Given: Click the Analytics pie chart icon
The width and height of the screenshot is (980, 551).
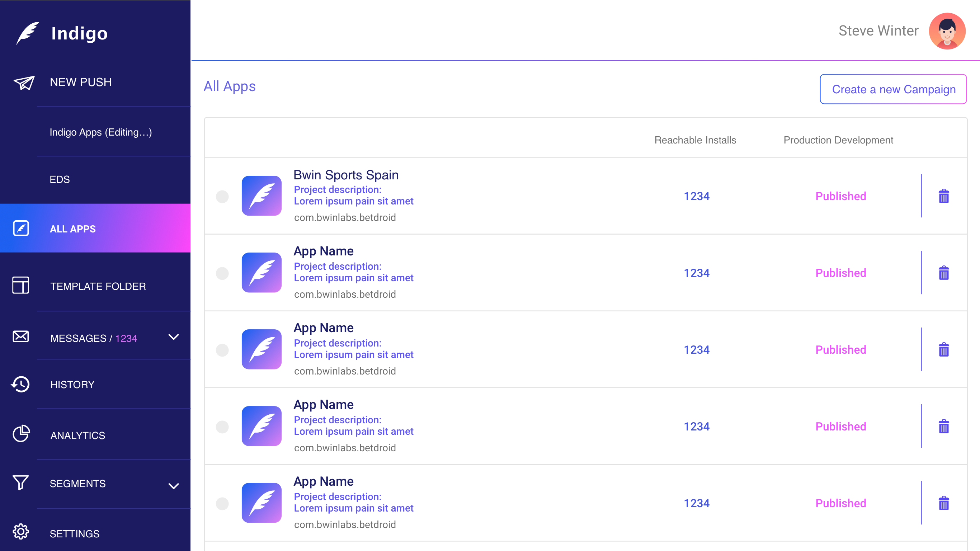Looking at the screenshot, I should (21, 434).
